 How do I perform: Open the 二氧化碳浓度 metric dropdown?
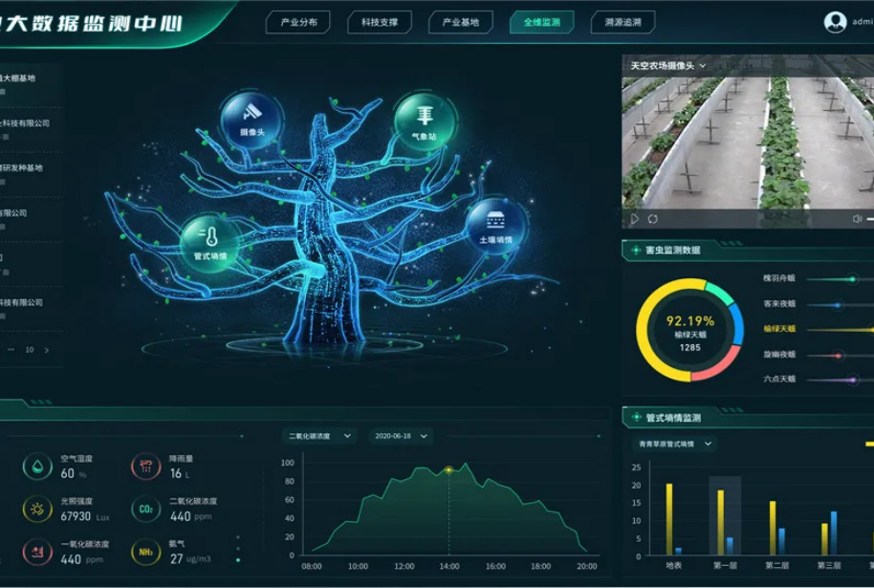[x=320, y=436]
